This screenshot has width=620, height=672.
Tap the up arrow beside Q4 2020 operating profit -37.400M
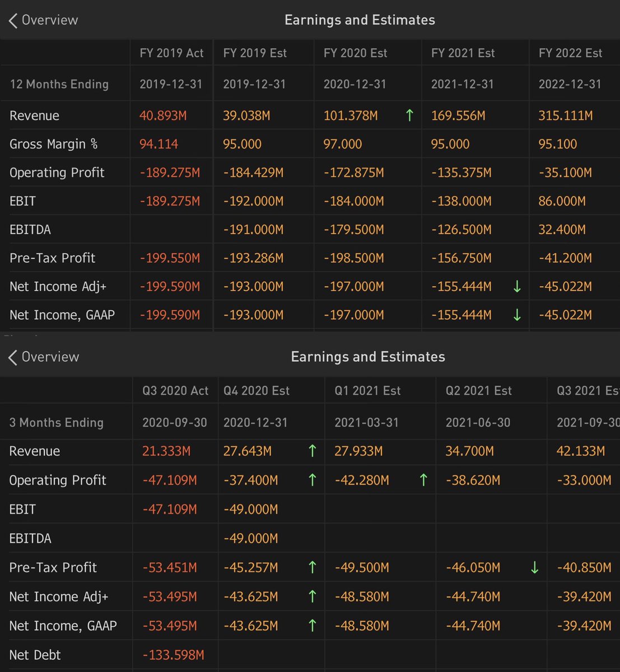[x=313, y=480]
